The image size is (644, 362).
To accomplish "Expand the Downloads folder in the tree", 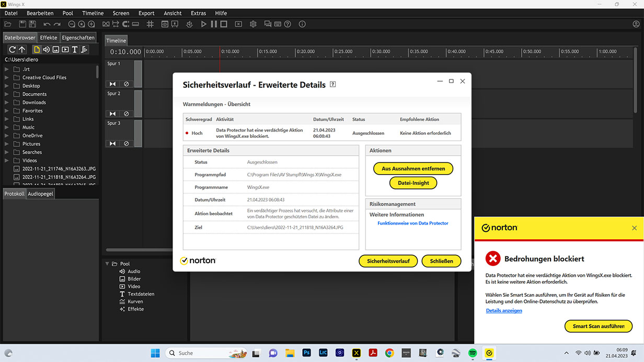I will click(7, 102).
